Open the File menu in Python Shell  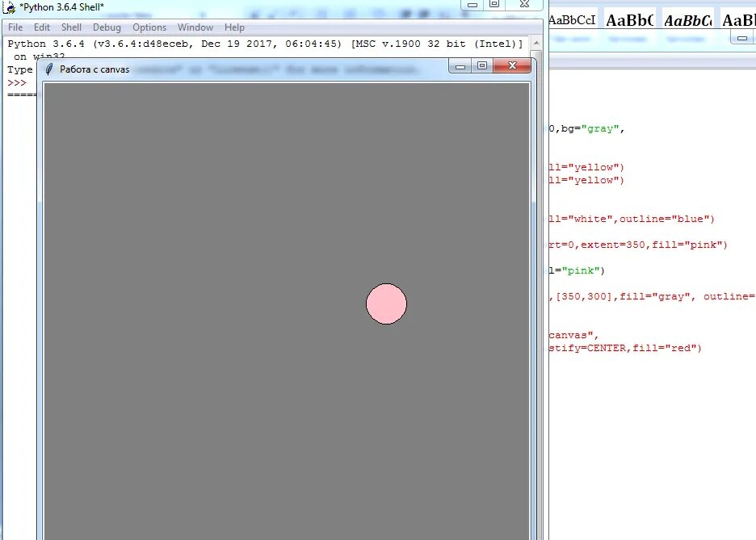tap(15, 27)
